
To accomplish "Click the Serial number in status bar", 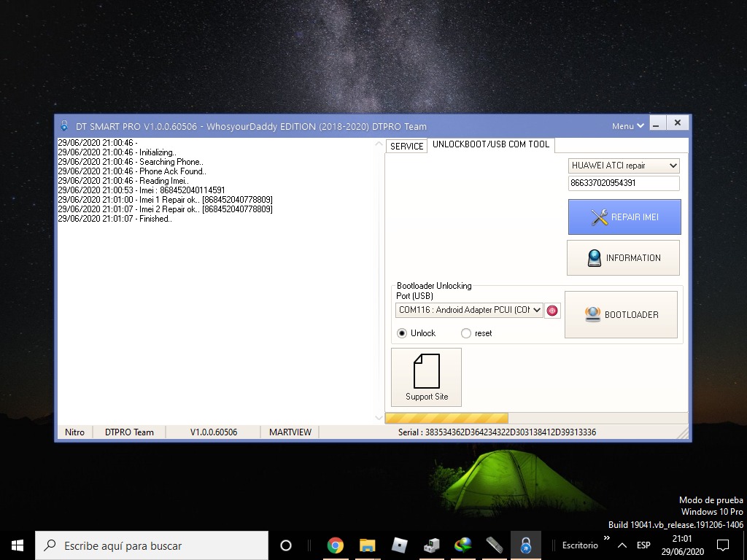I will [497, 432].
